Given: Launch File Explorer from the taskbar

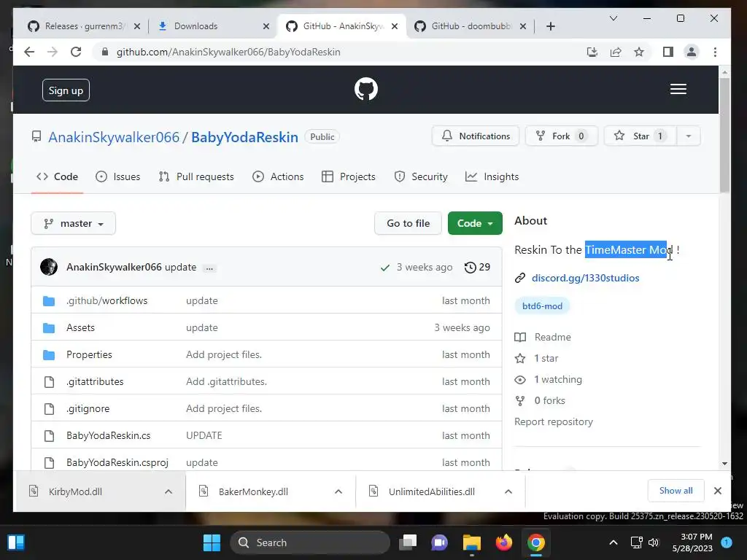Looking at the screenshot, I should click(472, 542).
